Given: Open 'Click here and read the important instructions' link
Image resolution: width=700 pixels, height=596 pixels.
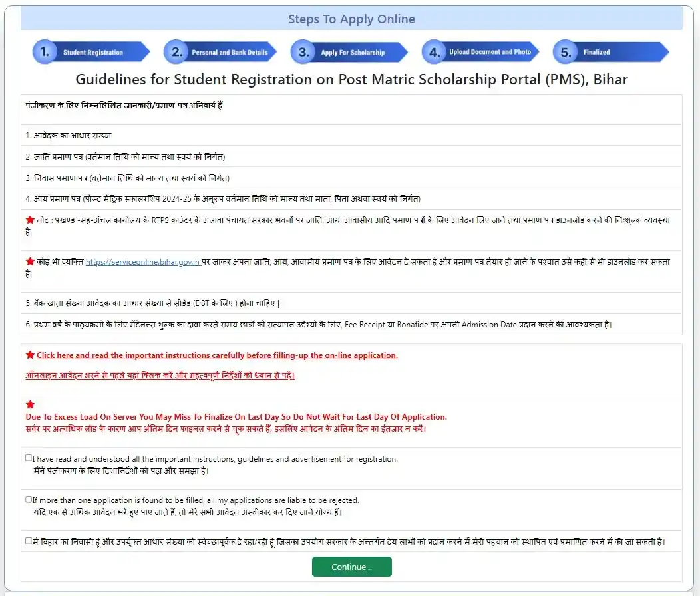Looking at the screenshot, I should click(217, 355).
